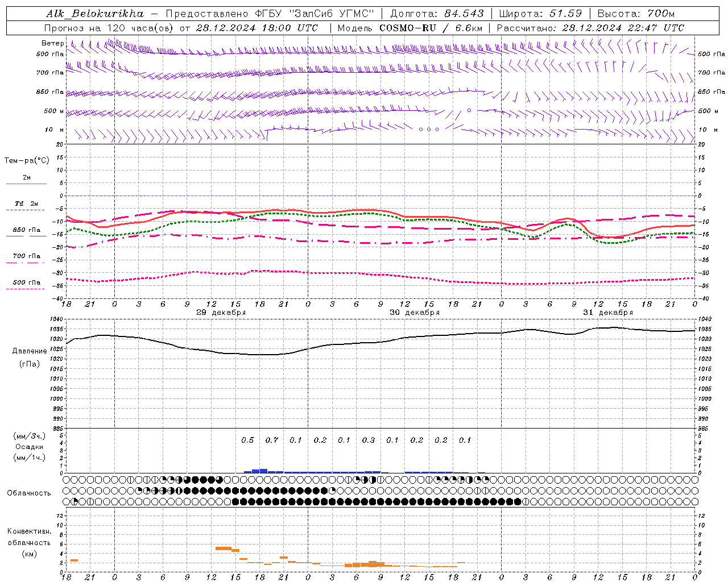Click the Осадки precipitation label
The image size is (728, 582).
click(30, 447)
